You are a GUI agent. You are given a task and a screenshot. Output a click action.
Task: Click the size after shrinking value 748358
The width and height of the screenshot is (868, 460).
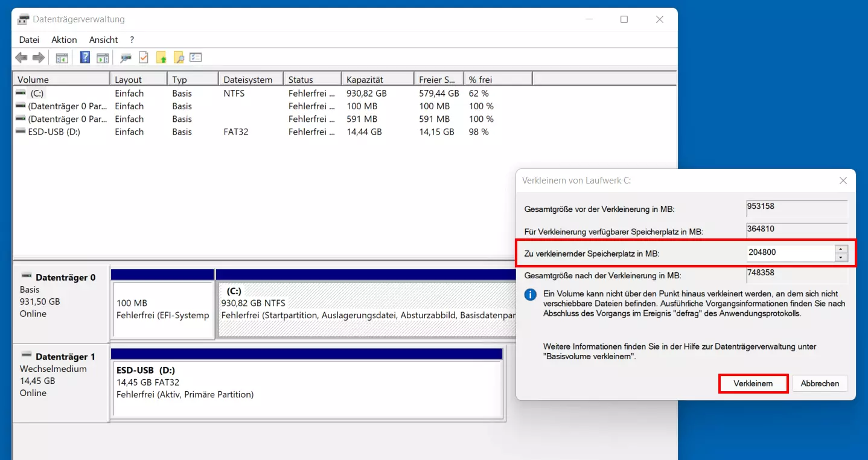click(797, 275)
